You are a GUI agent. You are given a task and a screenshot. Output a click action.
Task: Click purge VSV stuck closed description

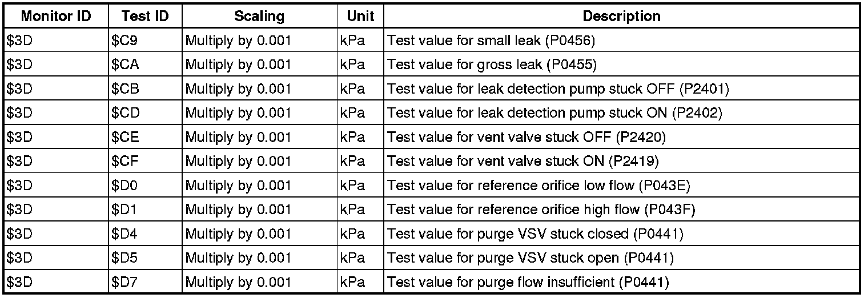(x=535, y=234)
